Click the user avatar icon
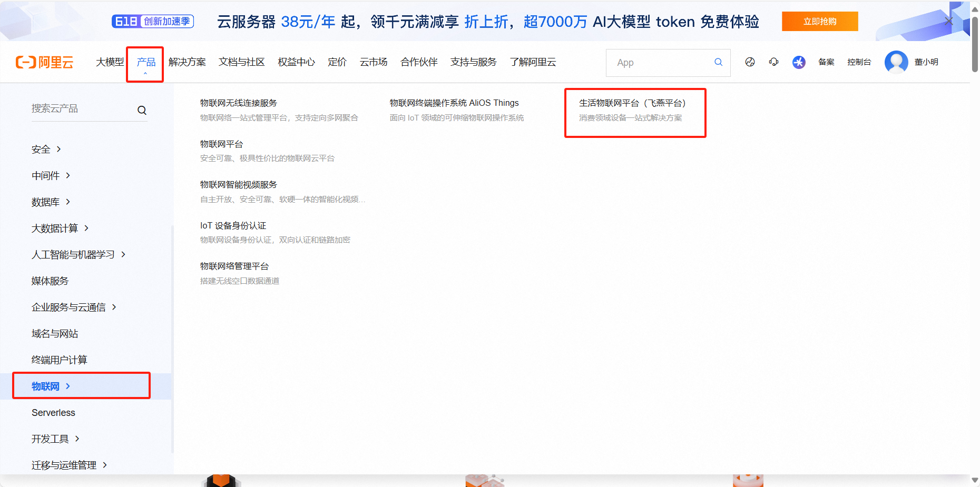The width and height of the screenshot is (980, 487). coord(896,62)
